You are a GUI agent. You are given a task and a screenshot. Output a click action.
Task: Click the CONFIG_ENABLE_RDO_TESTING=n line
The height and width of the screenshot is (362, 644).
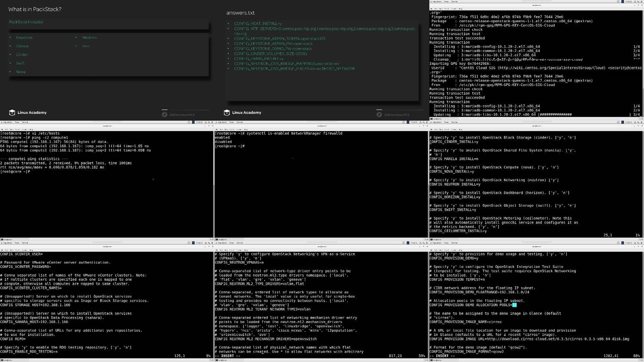click(x=29, y=352)
